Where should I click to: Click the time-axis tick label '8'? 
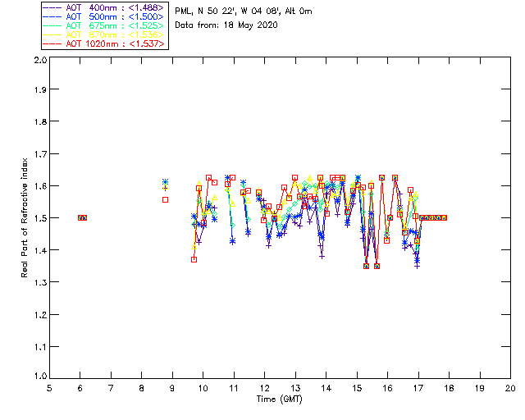tap(142, 388)
